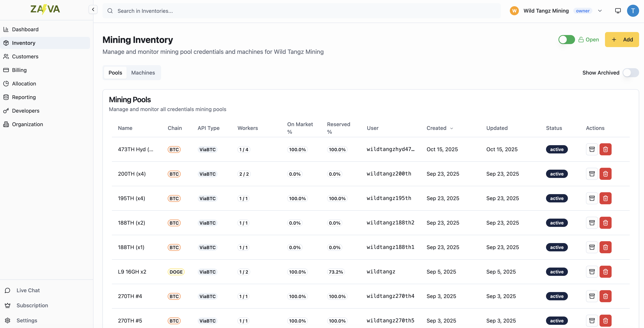Viewport: 644px width, 328px height.
Task: Switch to the Machines tab
Action: click(143, 73)
